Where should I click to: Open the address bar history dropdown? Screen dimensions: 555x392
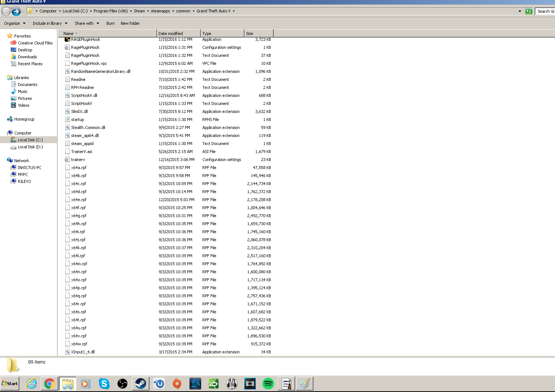click(520, 11)
